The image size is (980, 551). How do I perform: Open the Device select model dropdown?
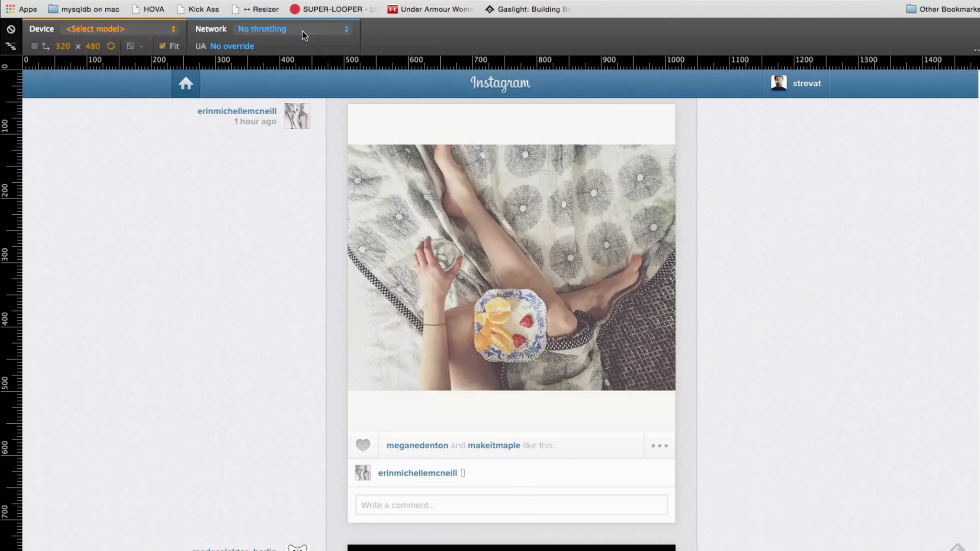(121, 29)
